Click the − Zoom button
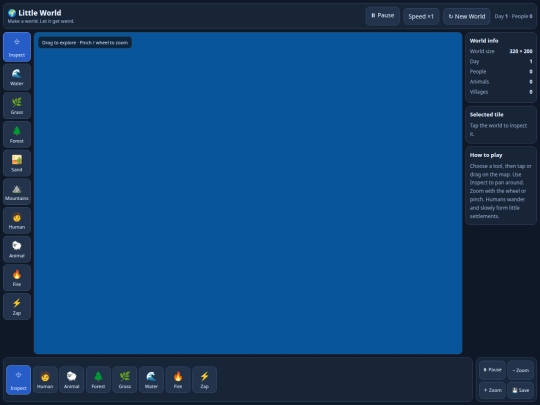 pos(520,370)
